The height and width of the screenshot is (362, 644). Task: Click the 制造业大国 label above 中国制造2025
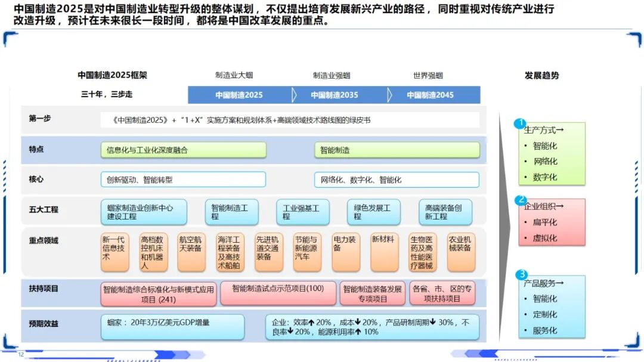(x=234, y=75)
